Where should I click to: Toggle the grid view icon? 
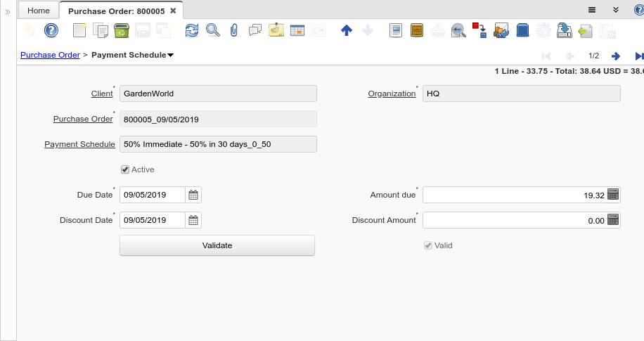click(x=297, y=30)
